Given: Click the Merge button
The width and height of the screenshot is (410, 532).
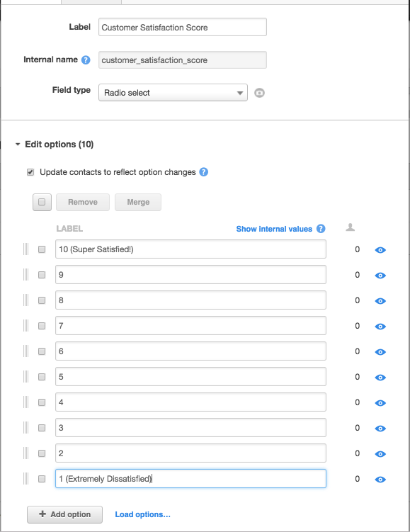Looking at the screenshot, I should pyautogui.click(x=138, y=202).
